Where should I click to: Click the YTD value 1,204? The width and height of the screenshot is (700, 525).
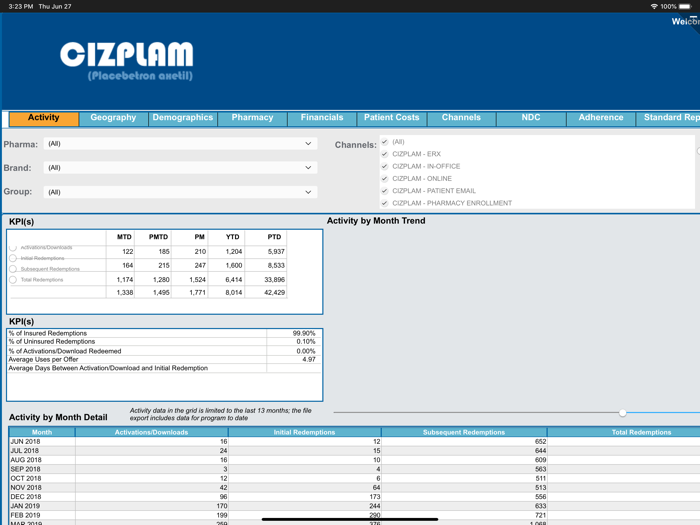pyautogui.click(x=234, y=252)
